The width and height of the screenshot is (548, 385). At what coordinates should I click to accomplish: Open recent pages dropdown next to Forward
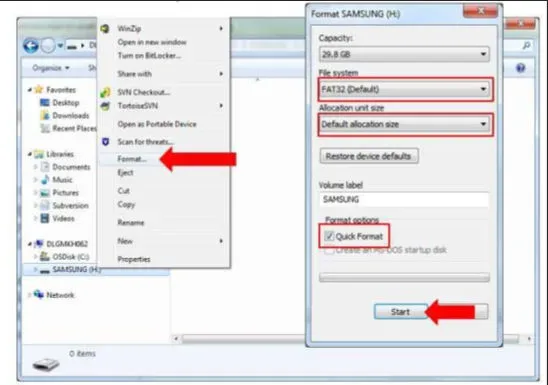tap(60, 46)
